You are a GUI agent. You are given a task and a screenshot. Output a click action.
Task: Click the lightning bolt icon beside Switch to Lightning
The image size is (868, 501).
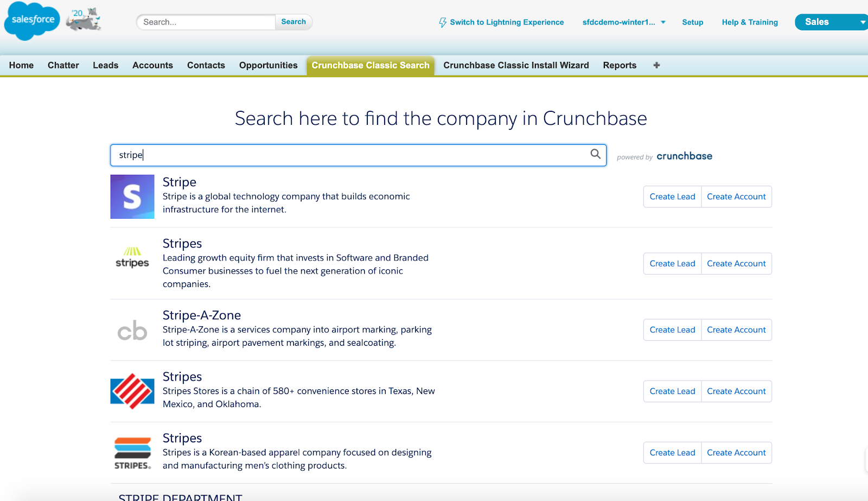click(443, 22)
